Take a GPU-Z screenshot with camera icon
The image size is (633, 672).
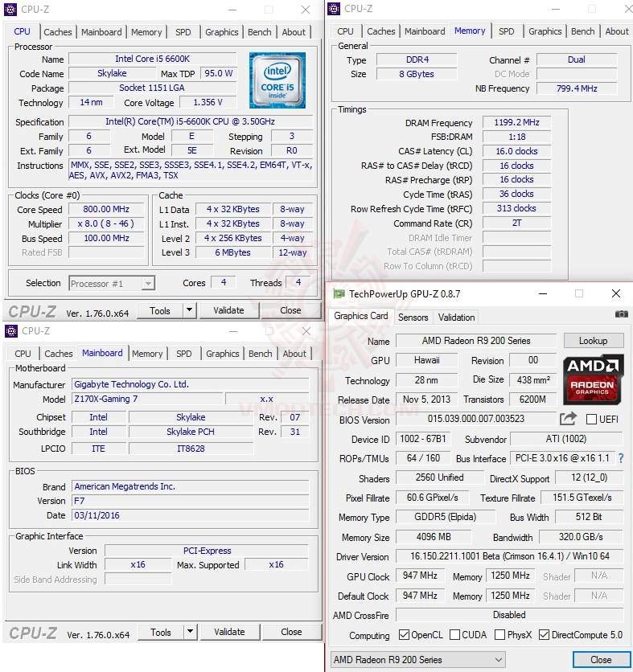coord(622,314)
